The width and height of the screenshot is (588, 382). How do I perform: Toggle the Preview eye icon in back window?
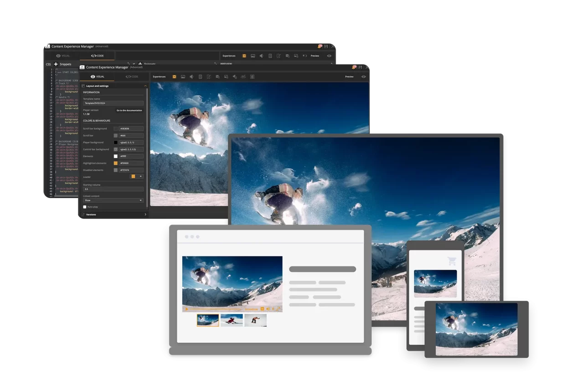(329, 56)
